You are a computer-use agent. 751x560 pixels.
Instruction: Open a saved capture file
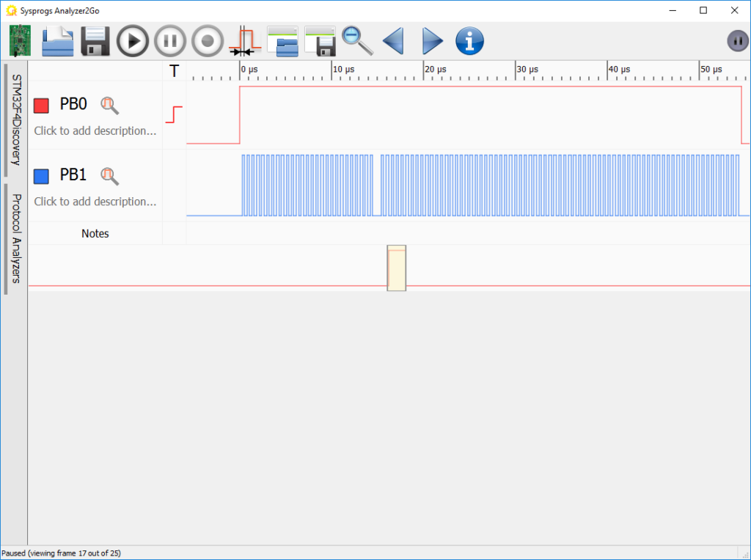tap(57, 42)
